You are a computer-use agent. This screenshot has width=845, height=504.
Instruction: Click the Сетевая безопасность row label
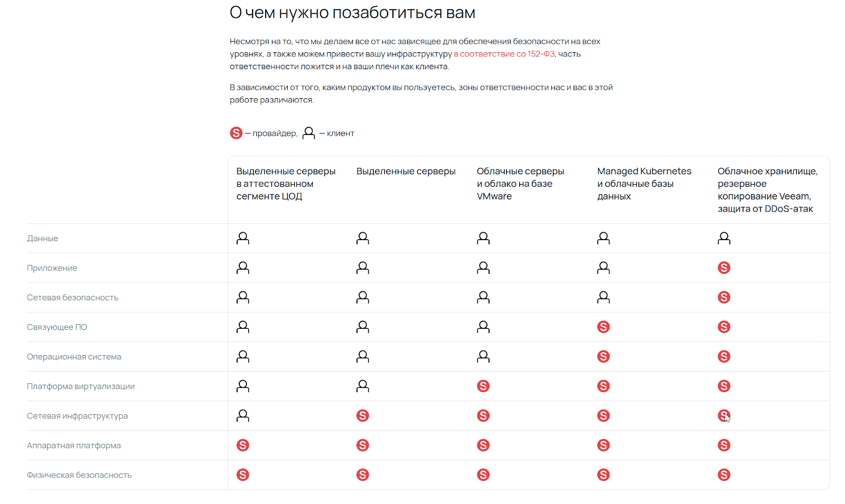coord(72,298)
